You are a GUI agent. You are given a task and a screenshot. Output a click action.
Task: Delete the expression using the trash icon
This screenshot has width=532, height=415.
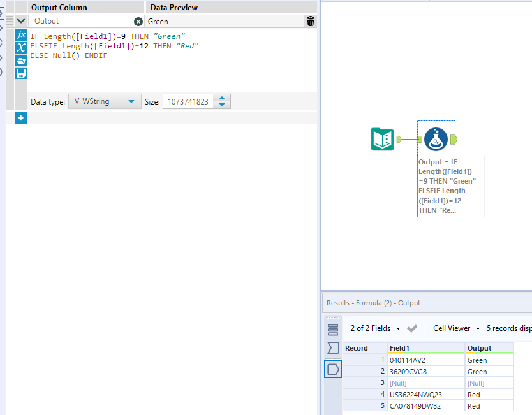coord(311,21)
